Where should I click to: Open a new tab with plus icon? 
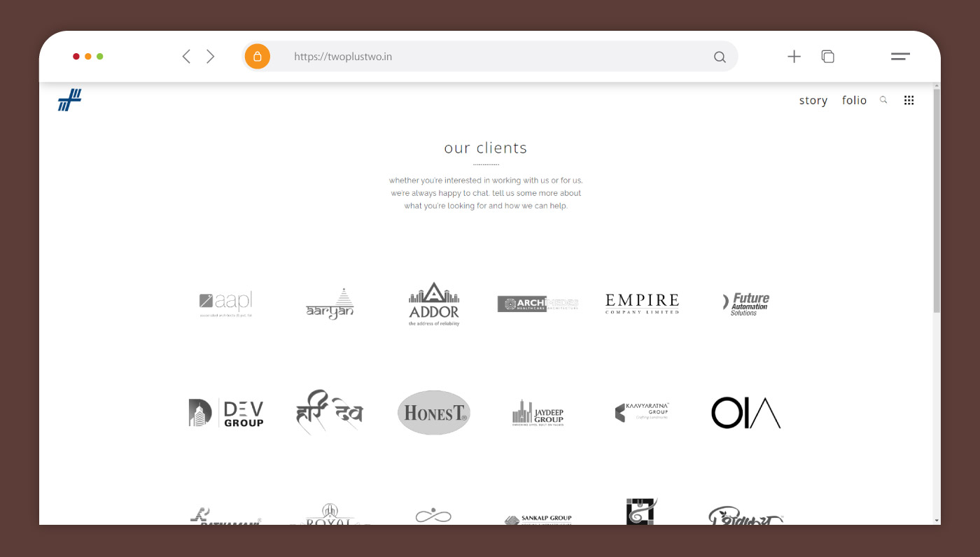coord(794,57)
